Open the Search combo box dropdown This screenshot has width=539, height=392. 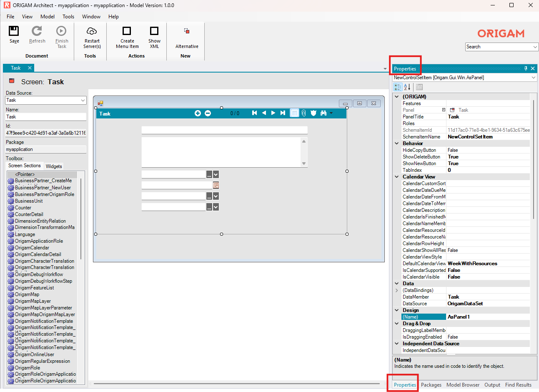click(x=535, y=47)
